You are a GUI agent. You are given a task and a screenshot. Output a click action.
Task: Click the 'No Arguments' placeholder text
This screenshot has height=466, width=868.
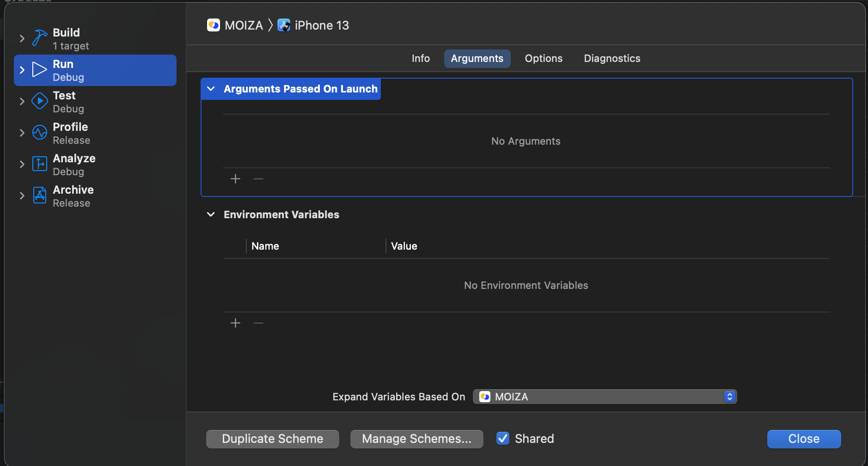526,141
